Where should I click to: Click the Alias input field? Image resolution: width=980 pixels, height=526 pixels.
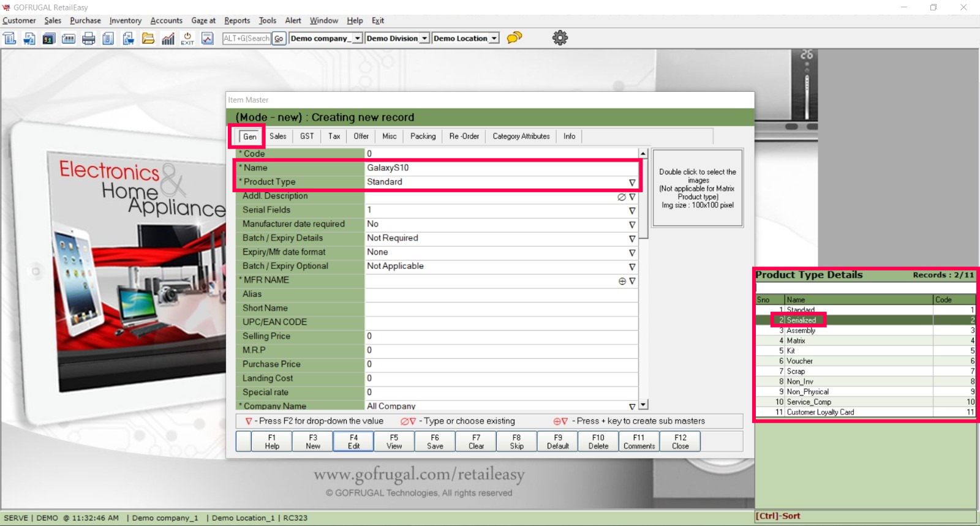pos(501,295)
